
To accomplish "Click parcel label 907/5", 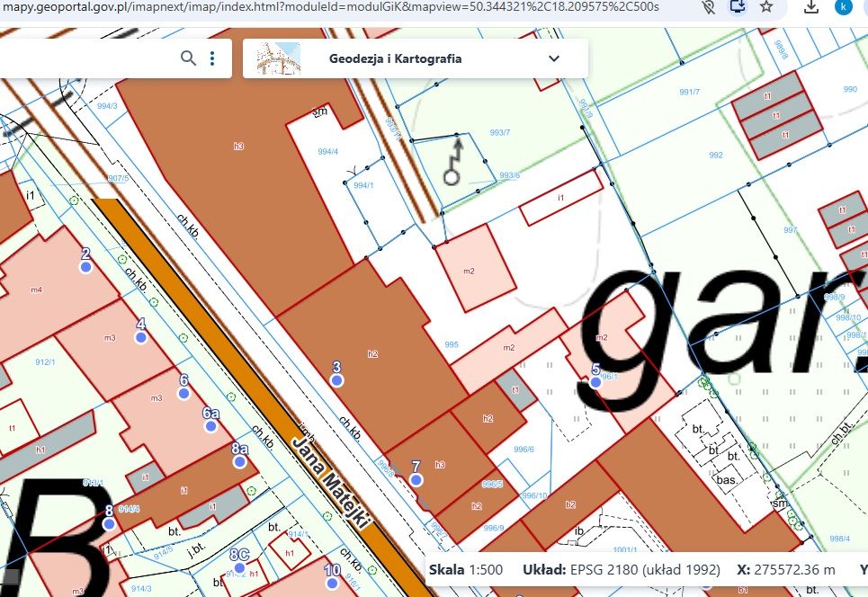I will tap(118, 178).
